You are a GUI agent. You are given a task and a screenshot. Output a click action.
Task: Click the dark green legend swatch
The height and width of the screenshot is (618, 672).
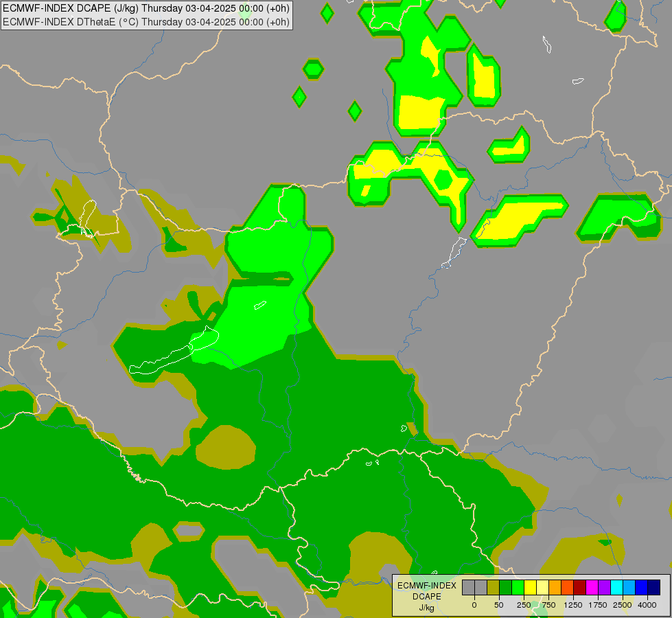(x=506, y=587)
